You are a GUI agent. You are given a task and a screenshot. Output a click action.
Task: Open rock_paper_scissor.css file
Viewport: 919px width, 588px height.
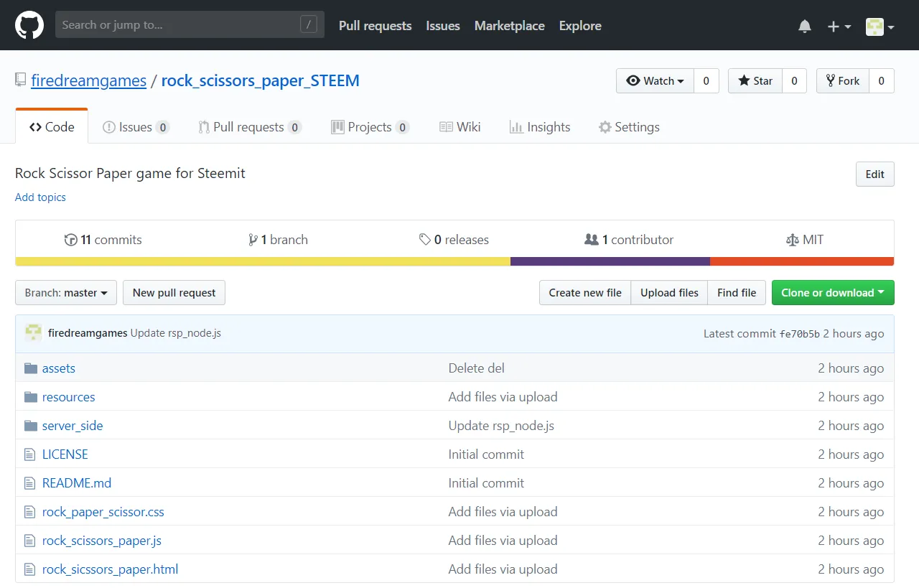(103, 512)
